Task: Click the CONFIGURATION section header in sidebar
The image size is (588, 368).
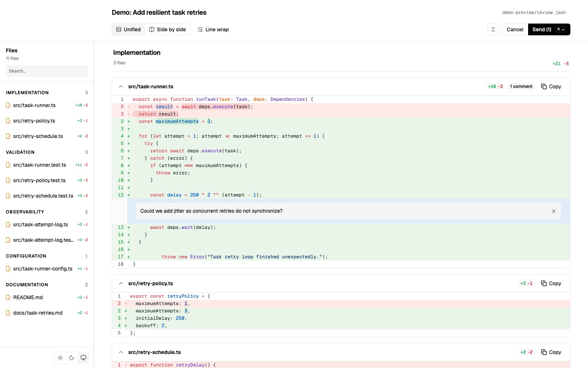Action: click(26, 256)
